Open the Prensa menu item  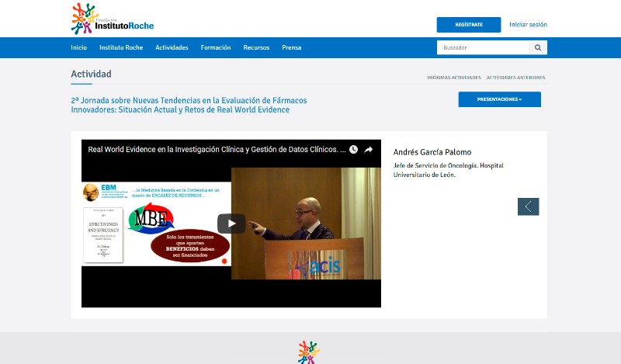(x=292, y=47)
